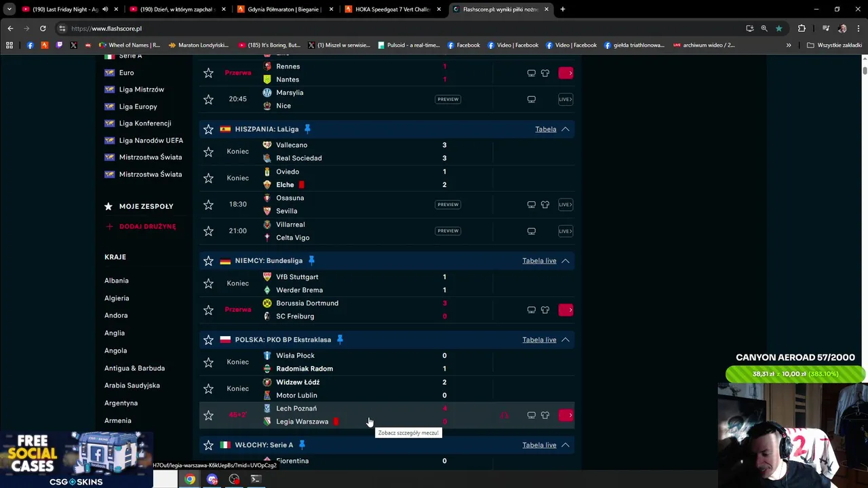
Task: Open Chrome extensions puzzle icon
Action: click(x=802, y=28)
